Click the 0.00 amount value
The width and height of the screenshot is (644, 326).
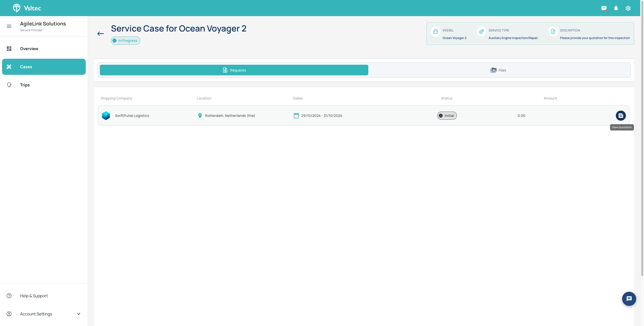[521, 116]
